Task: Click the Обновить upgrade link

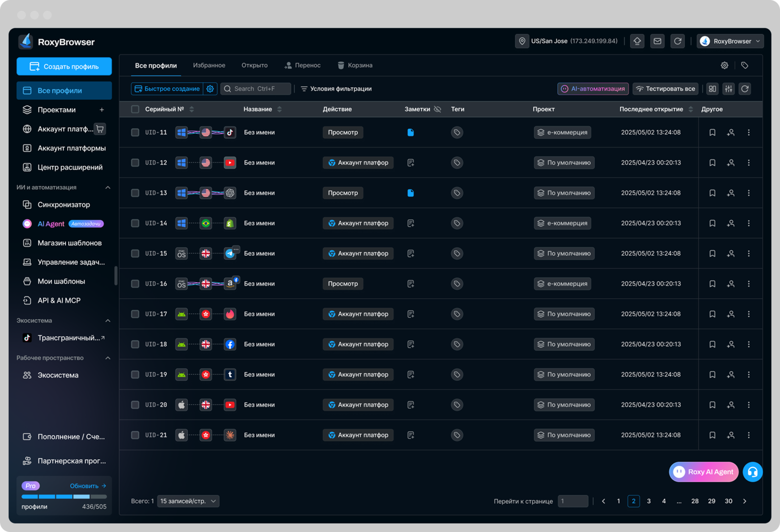Action: (88, 486)
